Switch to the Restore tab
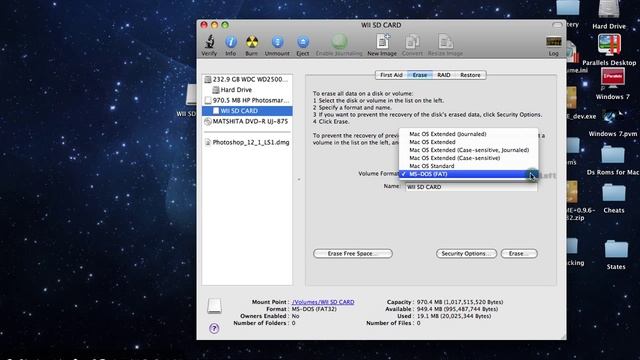640x360 pixels. [x=470, y=75]
